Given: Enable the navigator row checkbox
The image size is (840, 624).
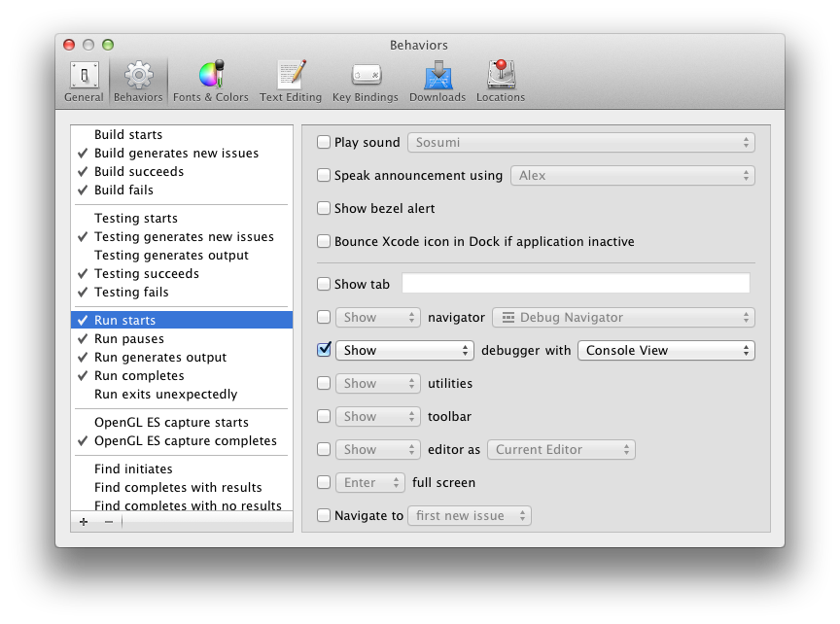Looking at the screenshot, I should [324, 318].
